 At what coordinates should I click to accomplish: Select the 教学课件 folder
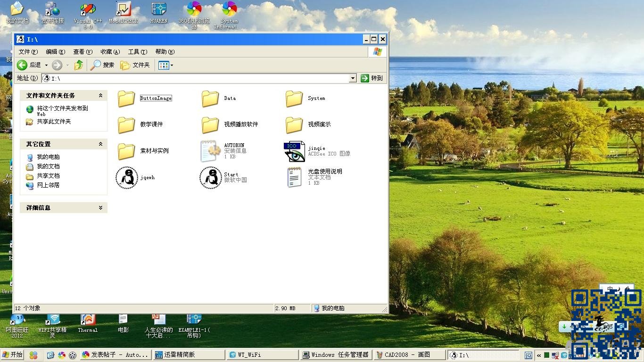pos(140,124)
